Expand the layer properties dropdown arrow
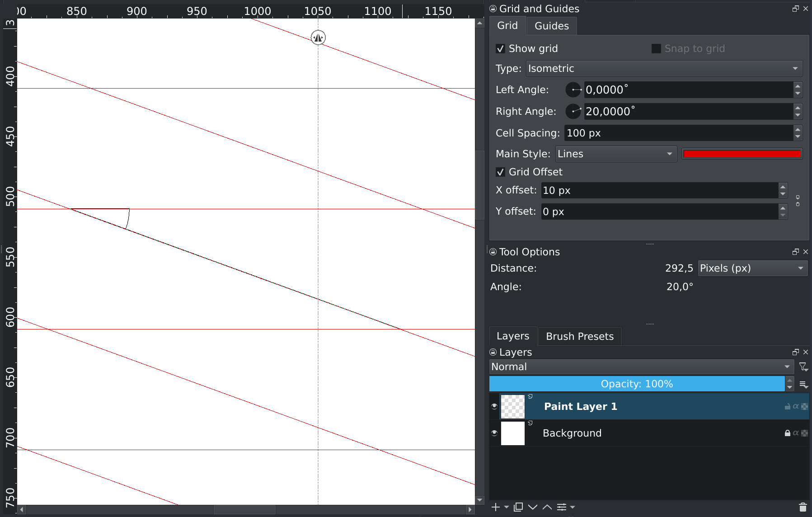 point(573,507)
